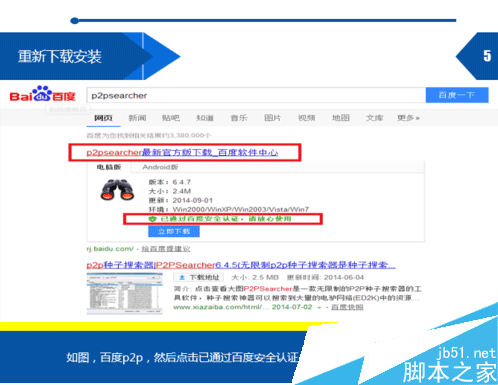Click the 百度快照 snapshot link
Screen dimensions: 498x385
(x=347, y=307)
